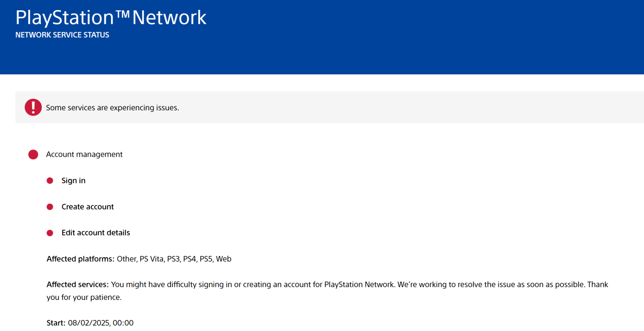Toggle the Edit account details row
This screenshot has height=331, width=644.
point(96,233)
